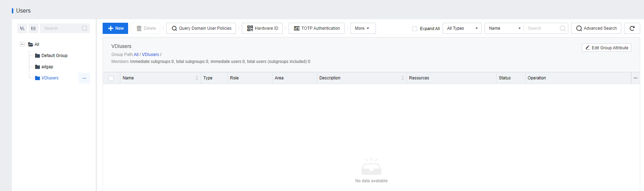Select Default Group in the tree

[54, 56]
